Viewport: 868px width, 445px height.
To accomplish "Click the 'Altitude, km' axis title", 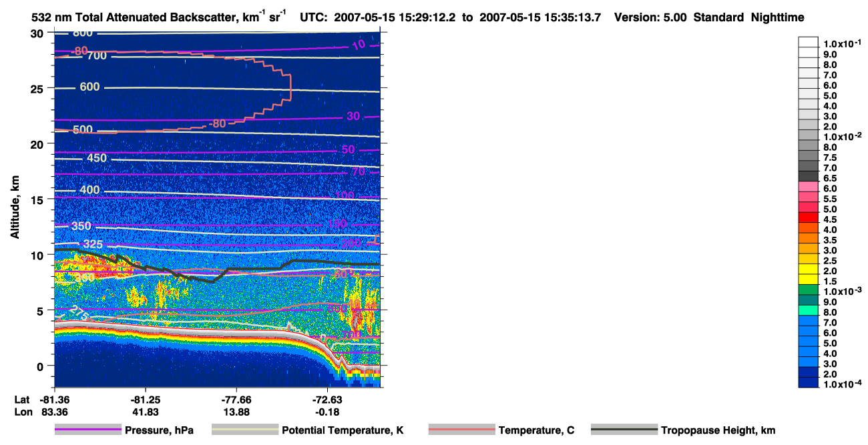I will click(x=14, y=207).
